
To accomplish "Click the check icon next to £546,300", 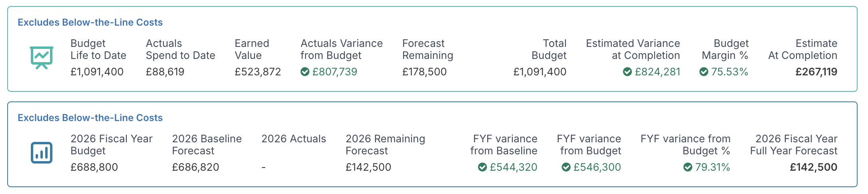I will [566, 167].
